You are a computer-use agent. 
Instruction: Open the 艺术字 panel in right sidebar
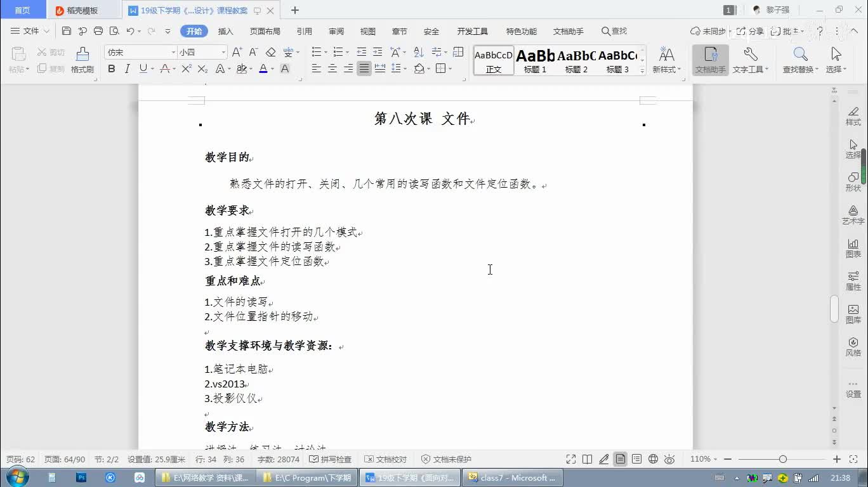(x=853, y=214)
